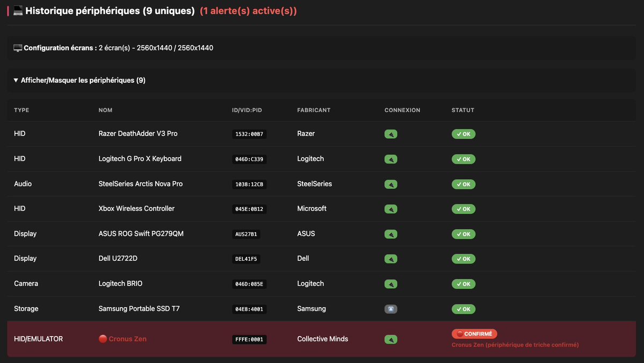Click the CONFIRMÉ status badge for Cronus Zen
The height and width of the screenshot is (363, 644).
474,334
